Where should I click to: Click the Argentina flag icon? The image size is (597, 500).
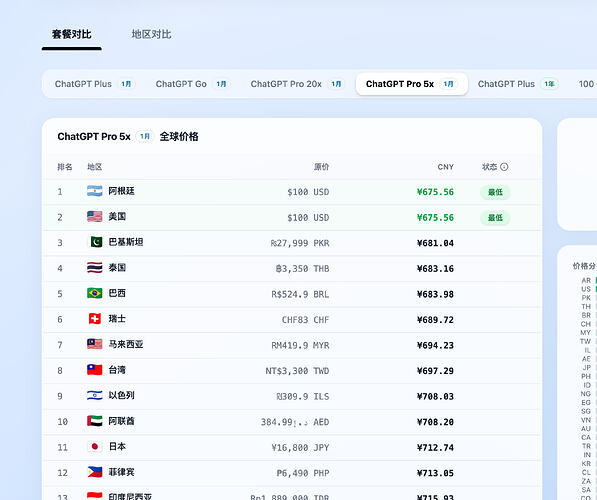94,191
